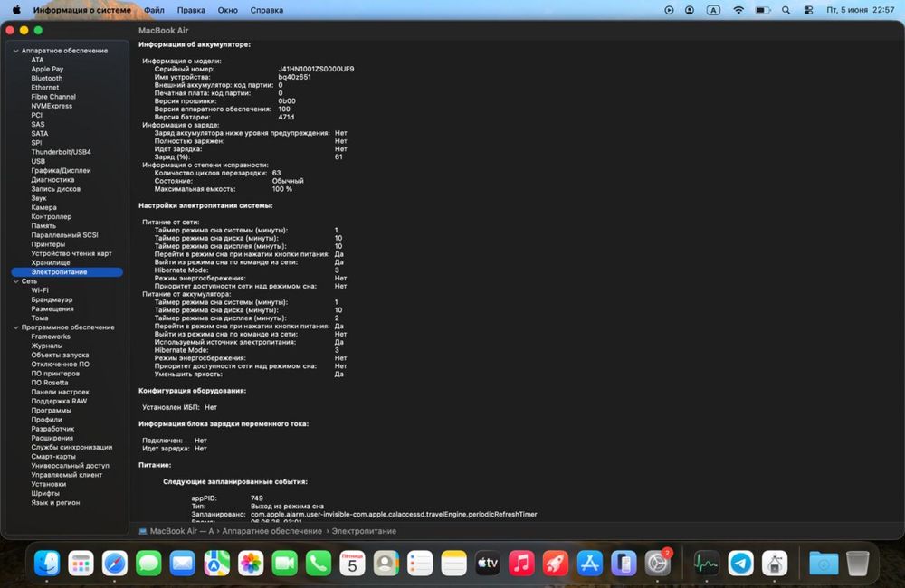Viewport: 905px width, 588px height.
Task: Select Графика/Дисплеи in sidebar
Action: [x=61, y=170]
